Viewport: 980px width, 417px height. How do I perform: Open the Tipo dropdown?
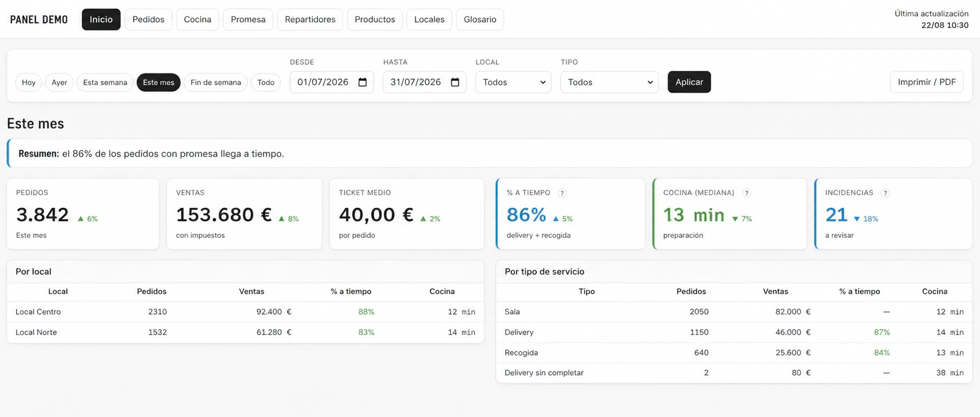click(x=609, y=82)
